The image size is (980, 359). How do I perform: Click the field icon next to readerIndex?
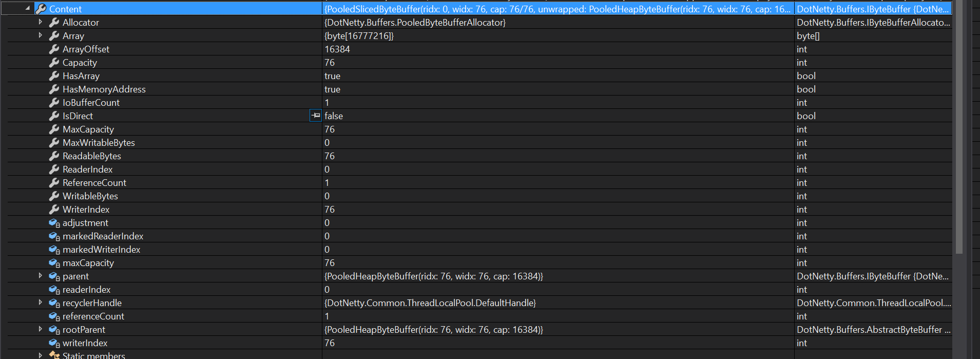[54, 289]
